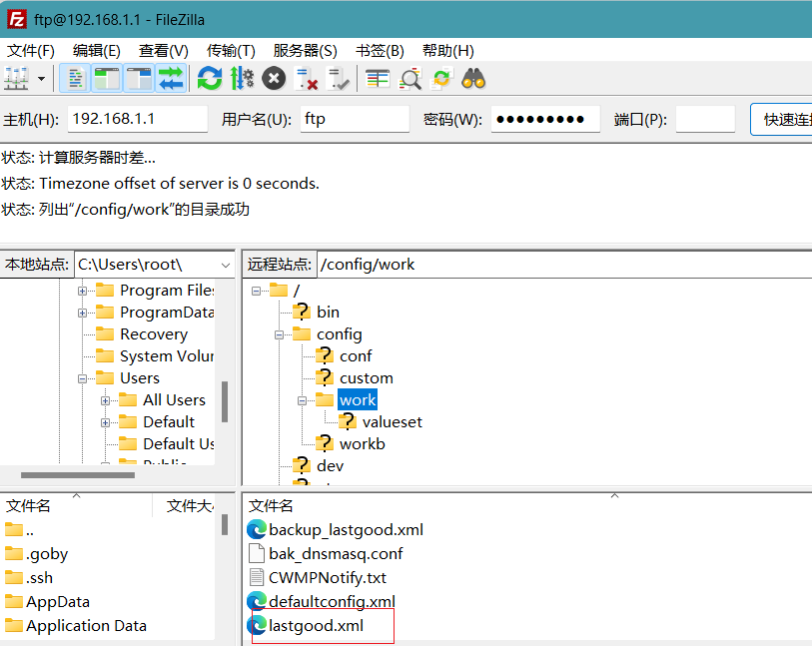Open 传输(T) menu
Image resolution: width=812 pixels, height=646 pixels.
231,51
